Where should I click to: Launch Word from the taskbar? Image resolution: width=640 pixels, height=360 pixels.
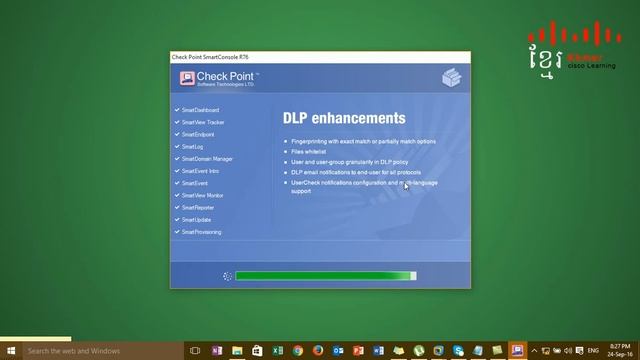(x=378, y=351)
